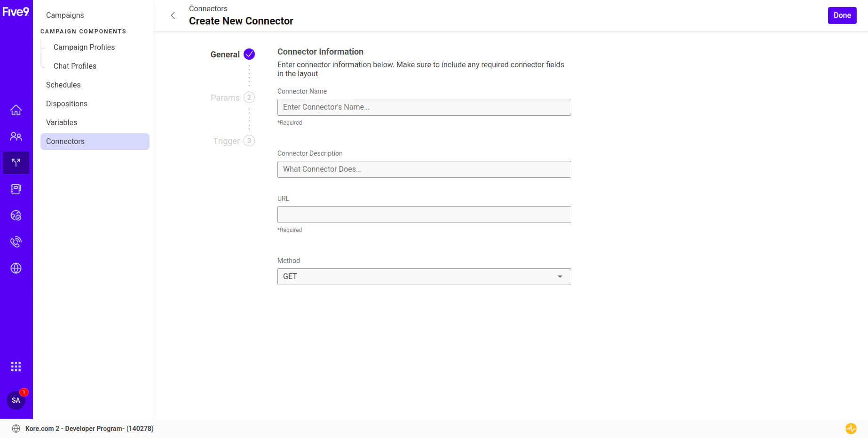Expand the Params step circle
This screenshot has height=438, width=868.
point(249,97)
